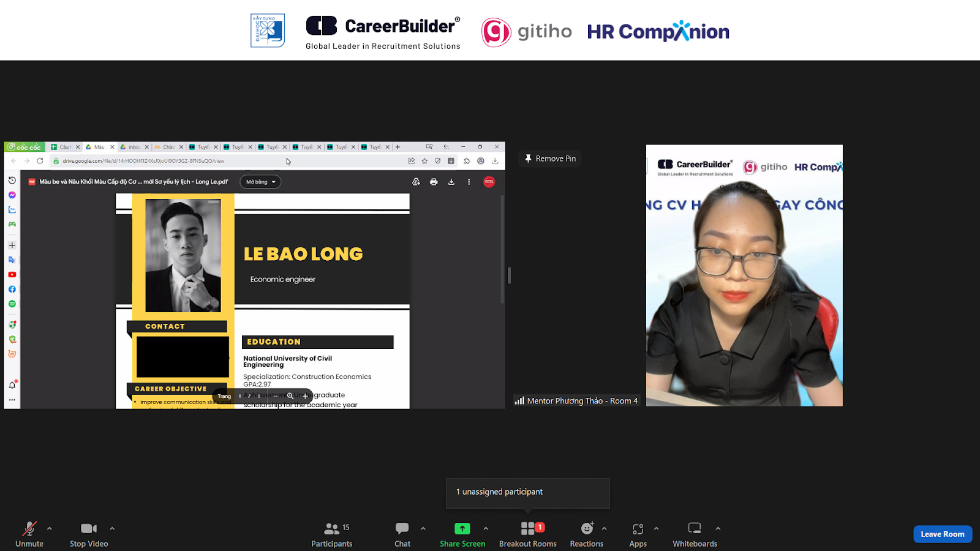Stop Video camera button
Image resolution: width=980 pixels, height=551 pixels.
coord(89,534)
